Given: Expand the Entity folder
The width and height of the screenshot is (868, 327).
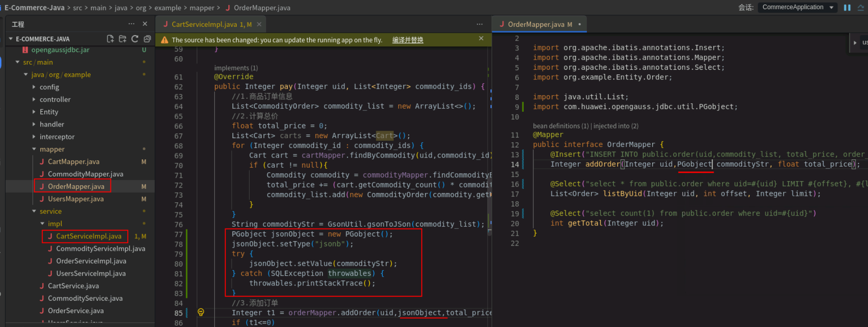Looking at the screenshot, I should point(34,112).
